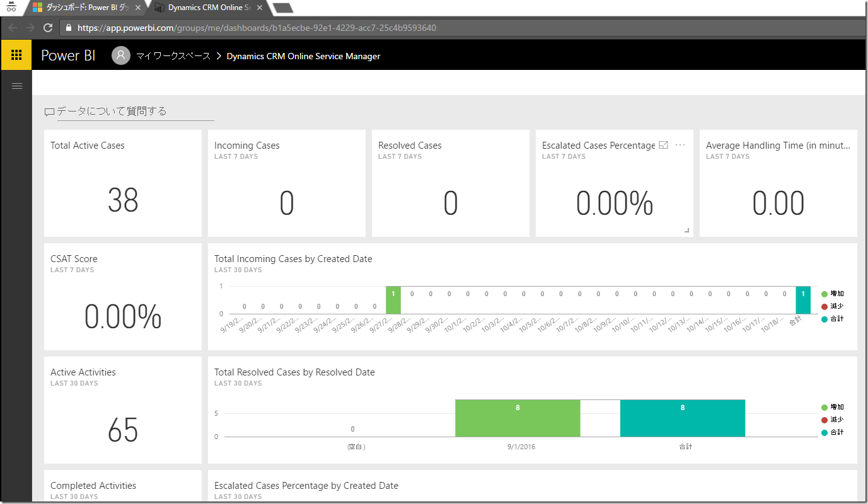This screenshot has width=868, height=504.
Task: Click the browser forward arrow
Action: tap(30, 28)
